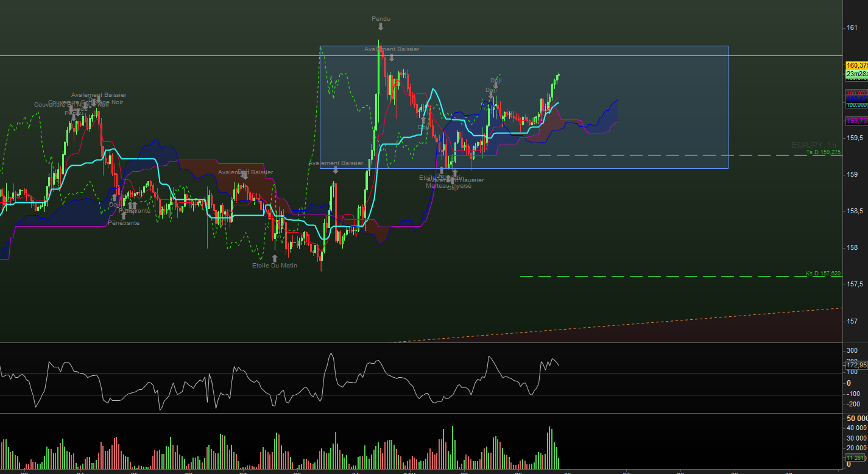This screenshot has height=474, width=868.
Task: Click Doji up arrow inside the rectangle
Action: (423, 120)
